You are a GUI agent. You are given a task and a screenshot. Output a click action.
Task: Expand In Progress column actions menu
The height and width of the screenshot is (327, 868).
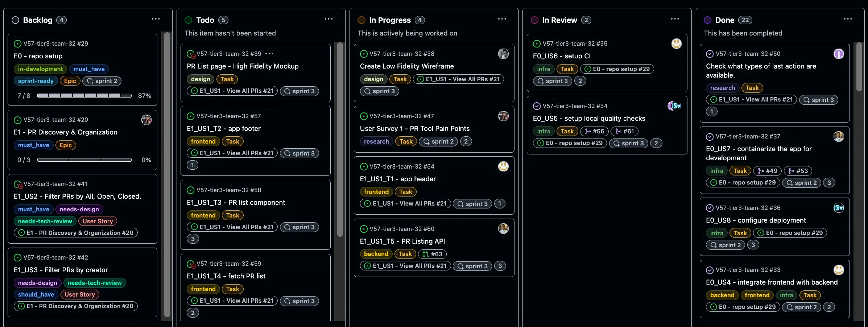pos(502,19)
